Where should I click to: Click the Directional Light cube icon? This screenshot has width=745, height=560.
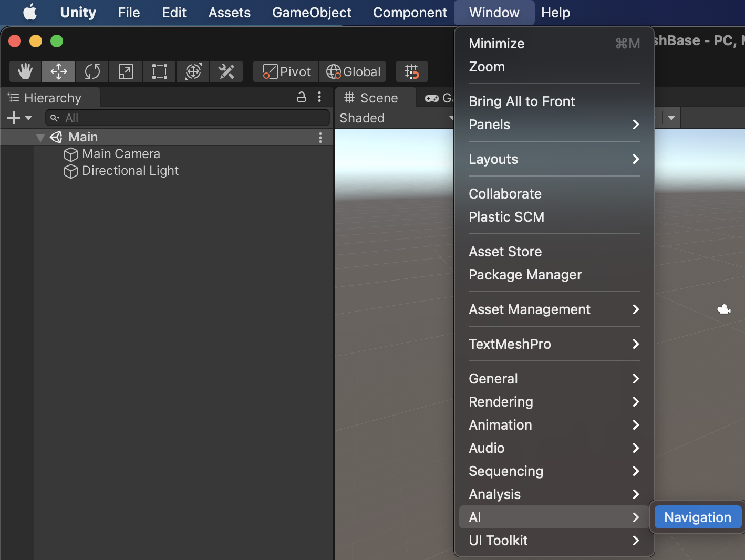(71, 171)
